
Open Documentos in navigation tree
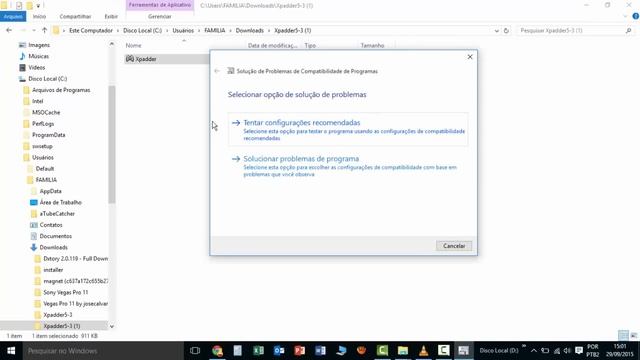[56, 236]
